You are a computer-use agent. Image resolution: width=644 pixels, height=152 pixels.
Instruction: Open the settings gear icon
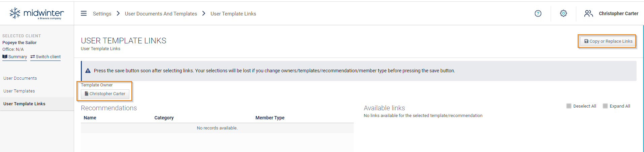pos(563,13)
